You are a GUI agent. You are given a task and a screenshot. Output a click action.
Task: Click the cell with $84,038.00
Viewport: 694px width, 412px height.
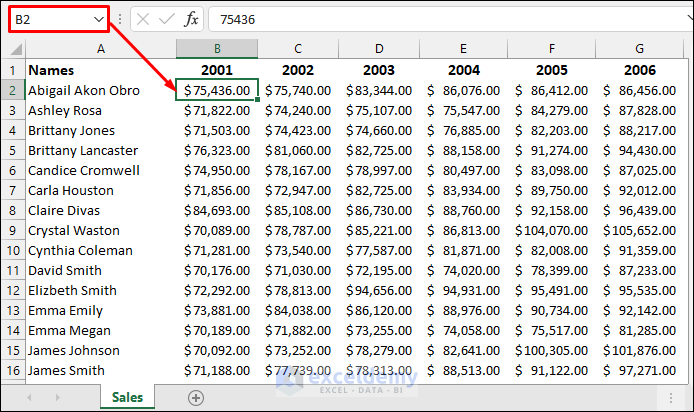point(298,311)
